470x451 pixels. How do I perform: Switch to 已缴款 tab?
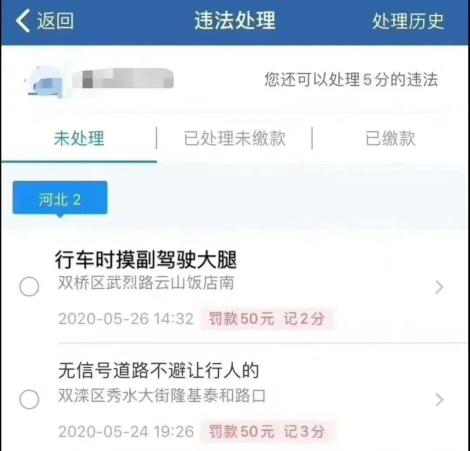pyautogui.click(x=390, y=138)
